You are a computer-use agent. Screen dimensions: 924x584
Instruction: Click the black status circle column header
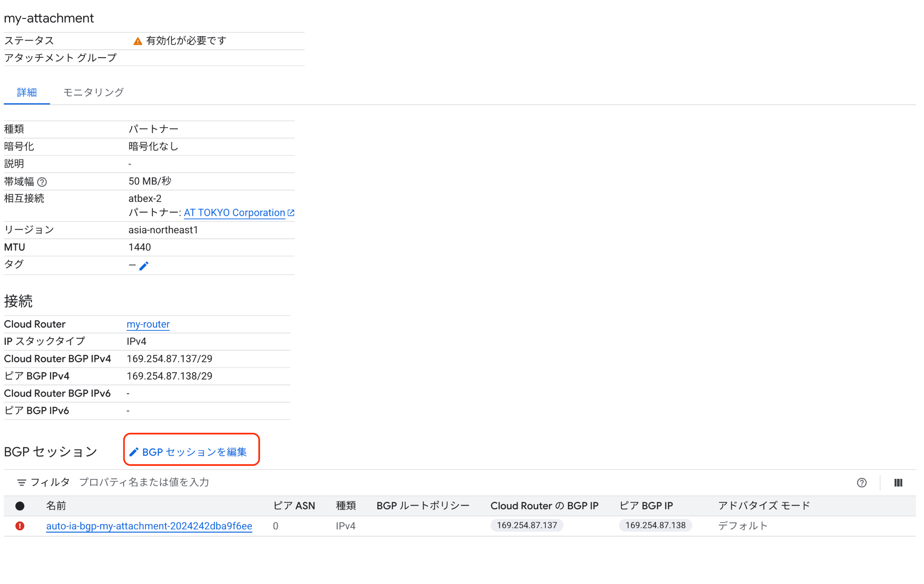click(x=20, y=505)
